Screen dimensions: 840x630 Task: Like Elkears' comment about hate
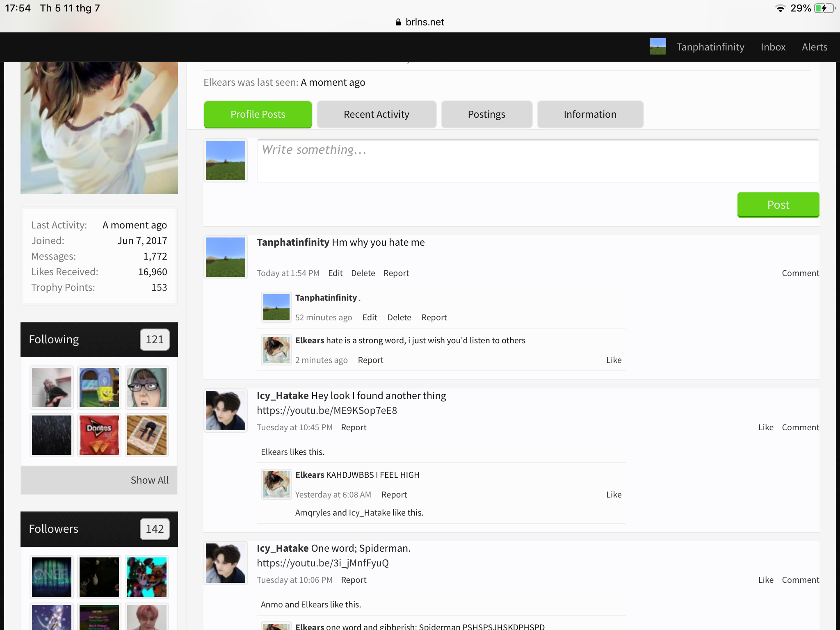coord(614,360)
